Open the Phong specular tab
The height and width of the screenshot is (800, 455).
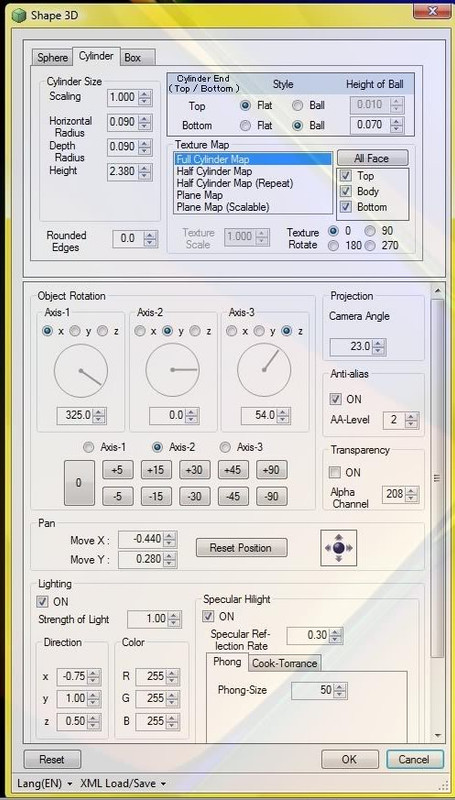click(x=227, y=662)
